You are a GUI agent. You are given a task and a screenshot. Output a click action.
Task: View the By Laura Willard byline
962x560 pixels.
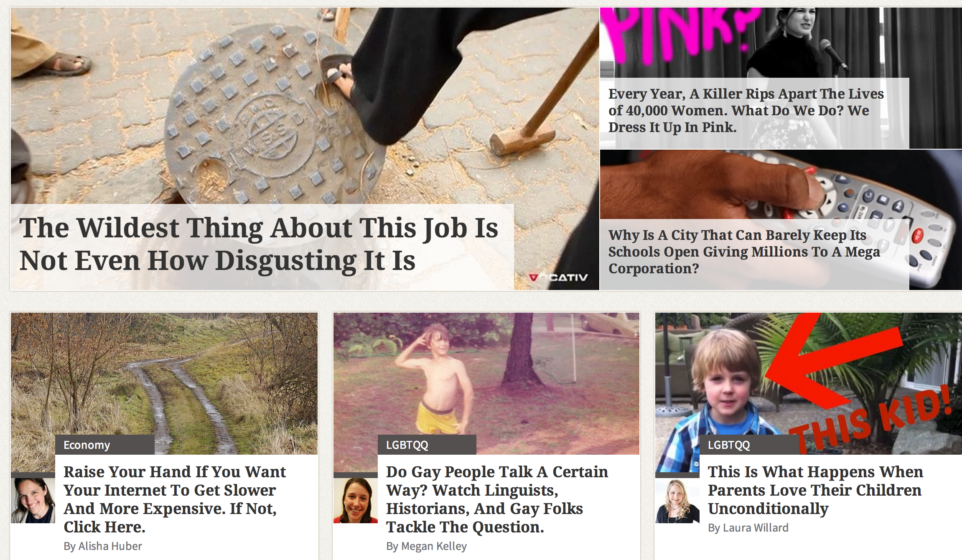748,527
